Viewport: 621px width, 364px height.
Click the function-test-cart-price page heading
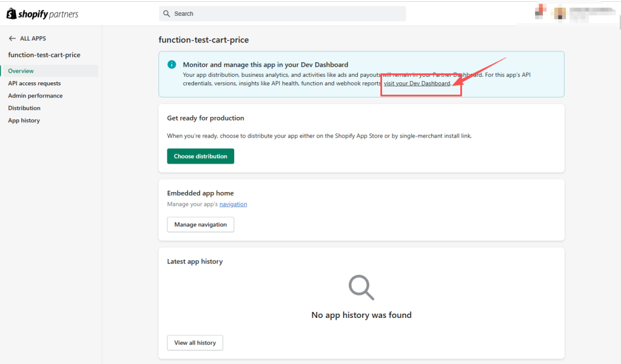[204, 40]
